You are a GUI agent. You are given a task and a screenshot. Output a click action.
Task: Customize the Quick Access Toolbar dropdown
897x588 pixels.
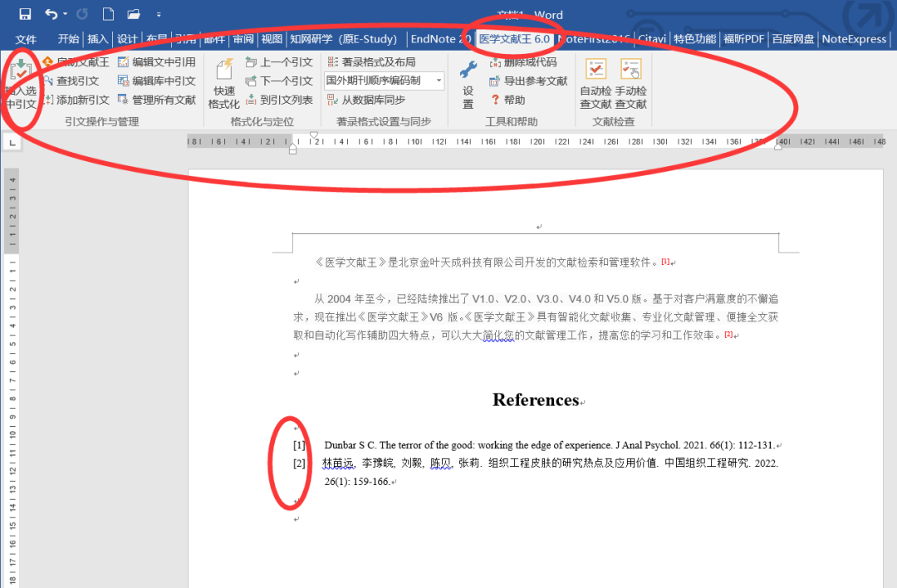click(159, 14)
